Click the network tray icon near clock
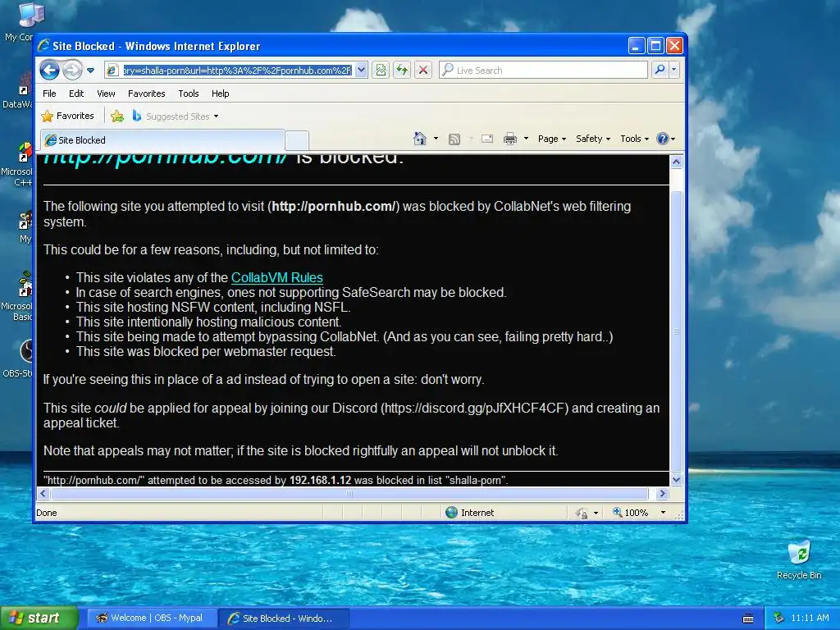This screenshot has width=840, height=630. pos(778,618)
